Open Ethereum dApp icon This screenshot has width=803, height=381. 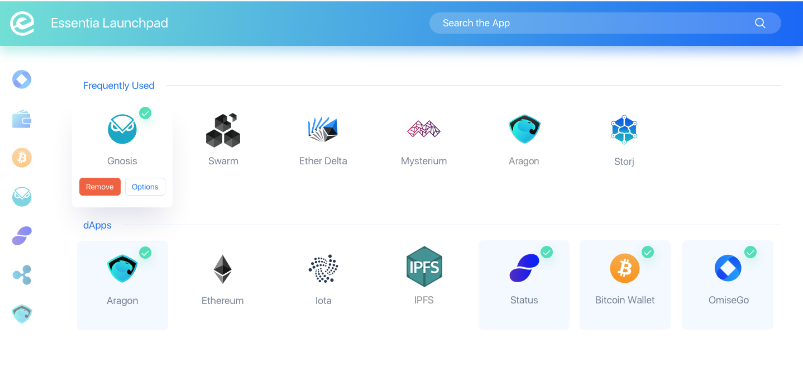(222, 269)
